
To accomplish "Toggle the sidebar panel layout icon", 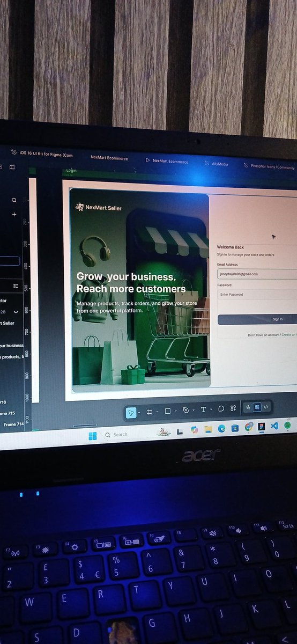I will [x=12, y=167].
